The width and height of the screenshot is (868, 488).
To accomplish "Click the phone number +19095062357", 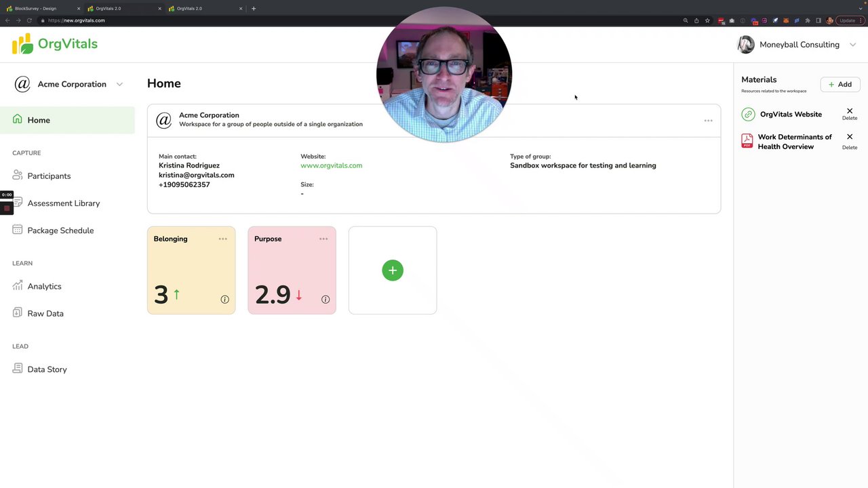I will (184, 184).
